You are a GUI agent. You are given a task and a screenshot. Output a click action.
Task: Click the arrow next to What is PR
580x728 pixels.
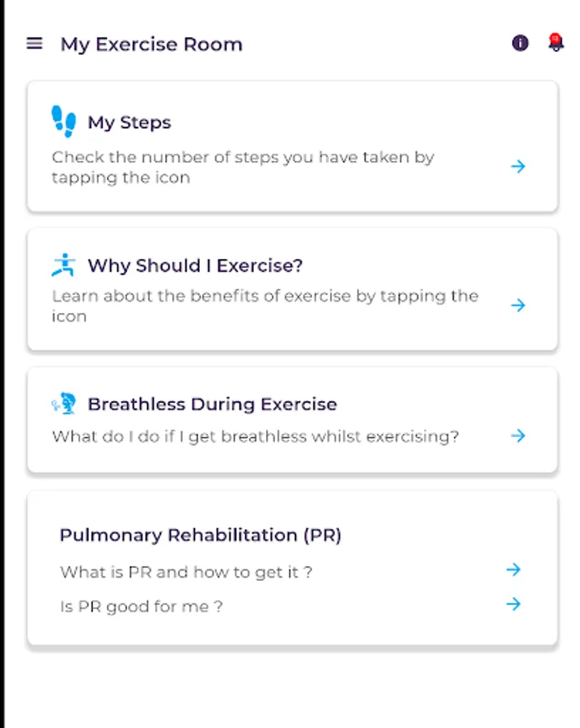[513, 570]
